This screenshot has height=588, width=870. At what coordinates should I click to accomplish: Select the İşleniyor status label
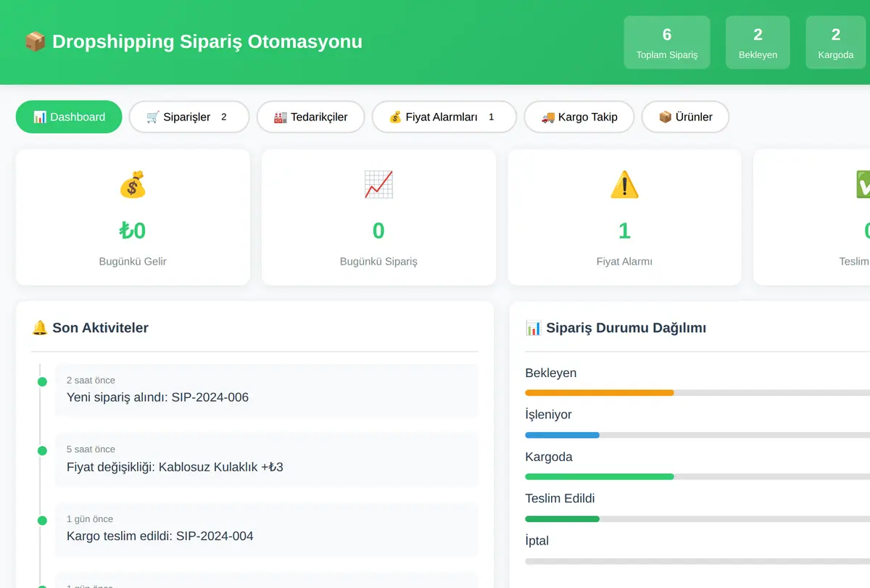(x=548, y=415)
